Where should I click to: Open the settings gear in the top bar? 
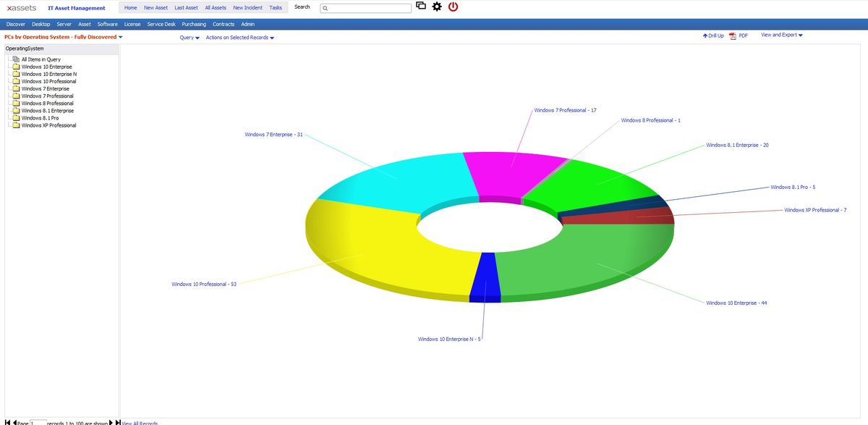[435, 6]
